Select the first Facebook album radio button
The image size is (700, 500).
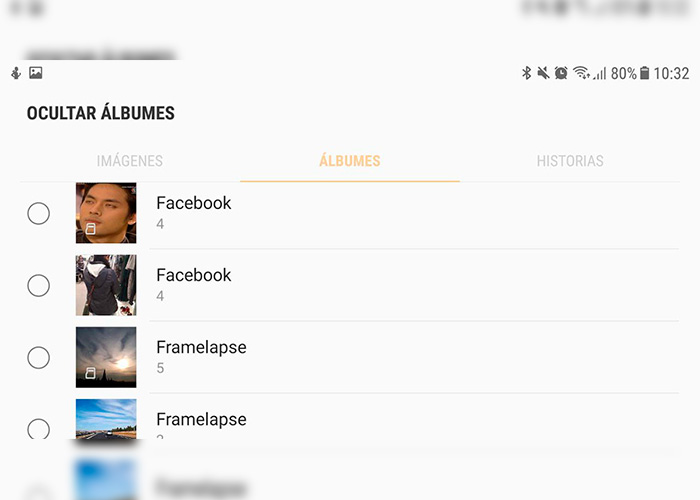38,213
